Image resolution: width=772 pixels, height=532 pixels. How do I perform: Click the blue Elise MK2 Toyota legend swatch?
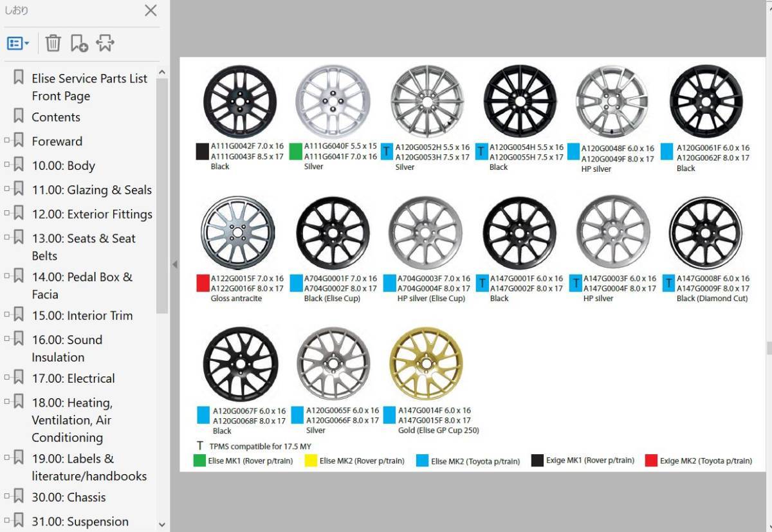pos(422,461)
